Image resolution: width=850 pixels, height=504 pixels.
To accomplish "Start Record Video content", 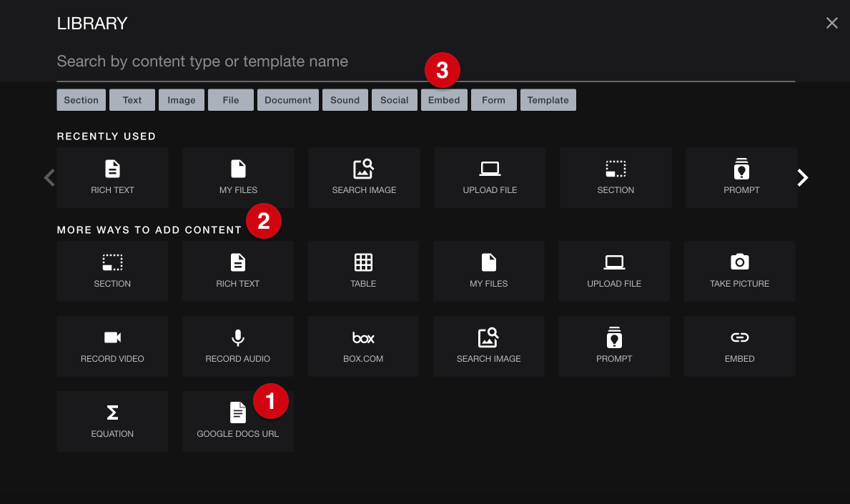I will (112, 346).
